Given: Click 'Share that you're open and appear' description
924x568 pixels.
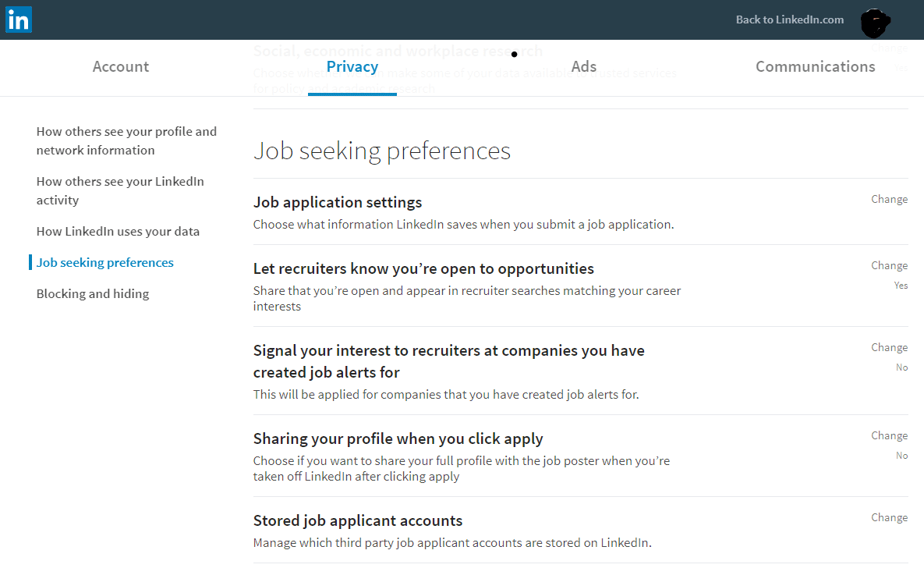Looking at the screenshot, I should point(467,299).
